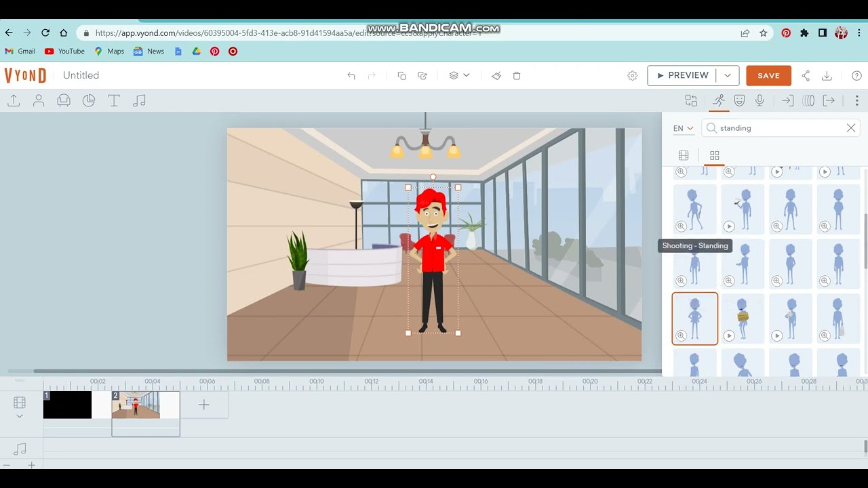Open the Text library icon
This screenshot has height=488, width=868.
(114, 101)
